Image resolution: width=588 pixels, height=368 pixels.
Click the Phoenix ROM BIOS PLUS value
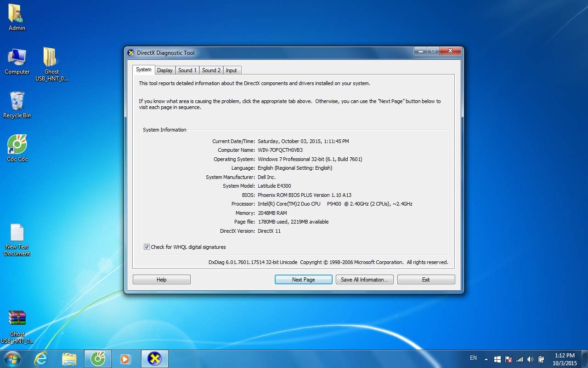[305, 195]
